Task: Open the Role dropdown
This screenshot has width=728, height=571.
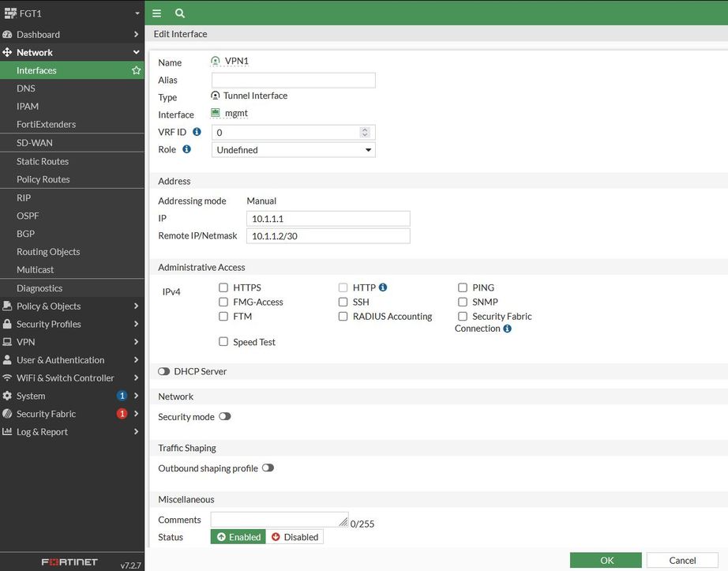Action: (293, 150)
